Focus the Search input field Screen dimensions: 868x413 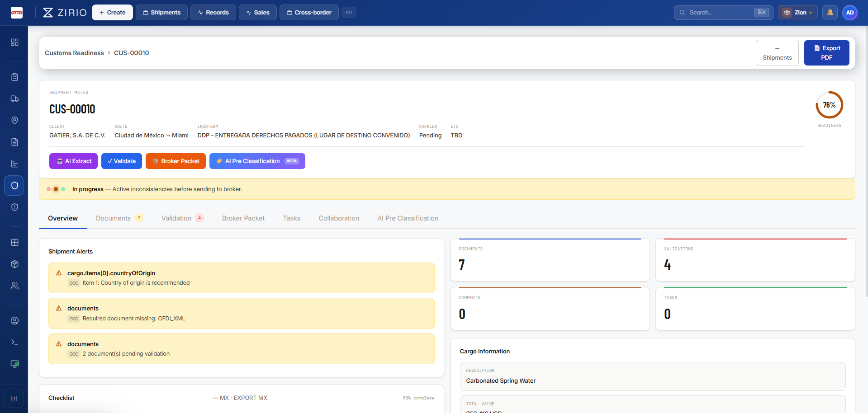723,13
